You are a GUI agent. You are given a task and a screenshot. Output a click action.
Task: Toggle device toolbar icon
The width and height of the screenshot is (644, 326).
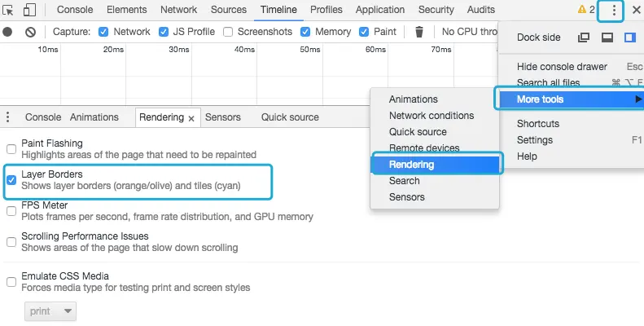pos(29,10)
